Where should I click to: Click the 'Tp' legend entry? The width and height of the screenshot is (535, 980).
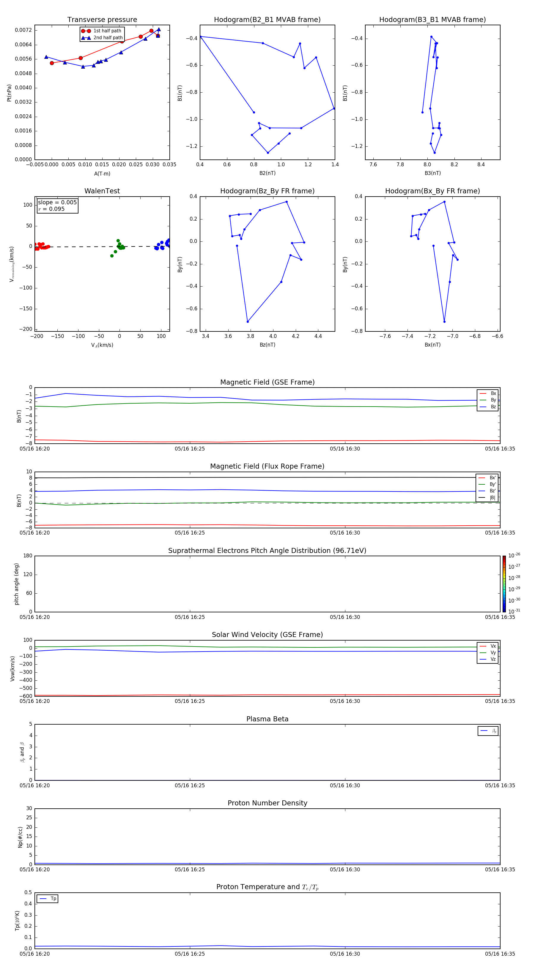coord(48,899)
